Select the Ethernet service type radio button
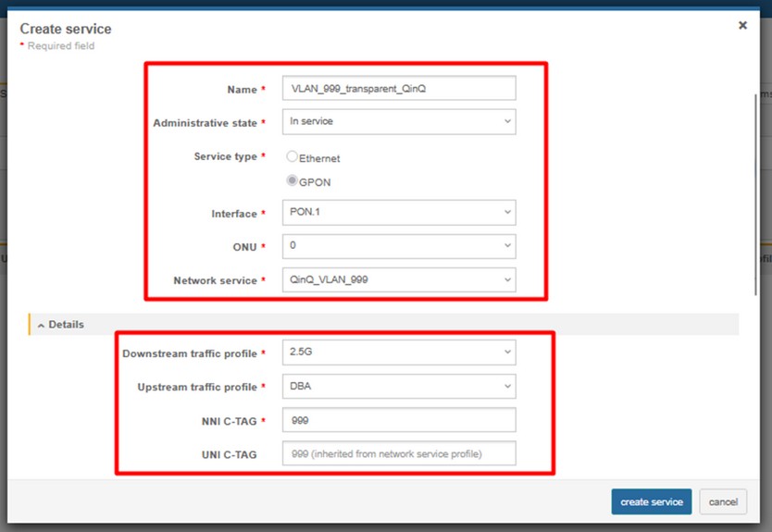 point(293,157)
